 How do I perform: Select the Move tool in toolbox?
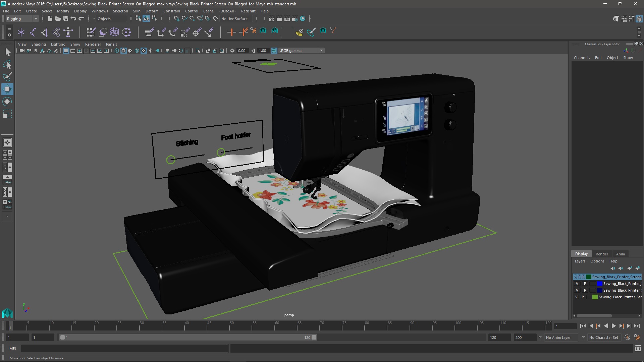(x=7, y=89)
